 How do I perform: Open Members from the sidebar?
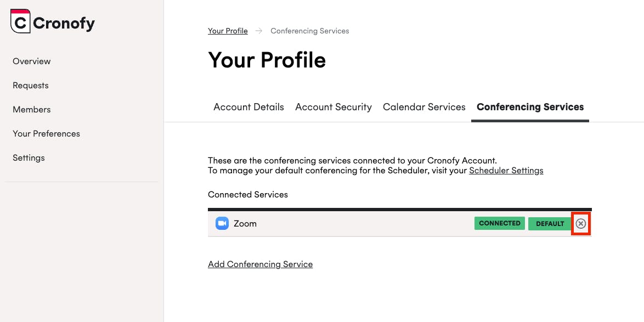pyautogui.click(x=32, y=109)
